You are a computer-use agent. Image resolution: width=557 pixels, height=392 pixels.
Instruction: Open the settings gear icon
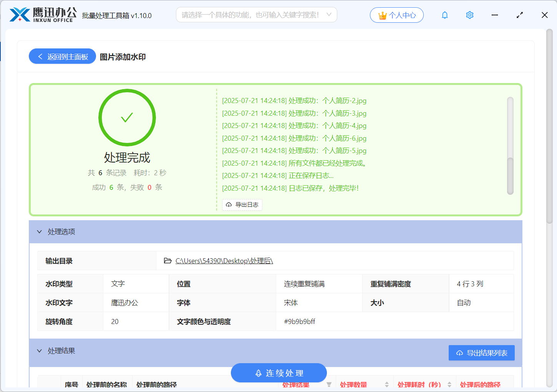pyautogui.click(x=469, y=15)
